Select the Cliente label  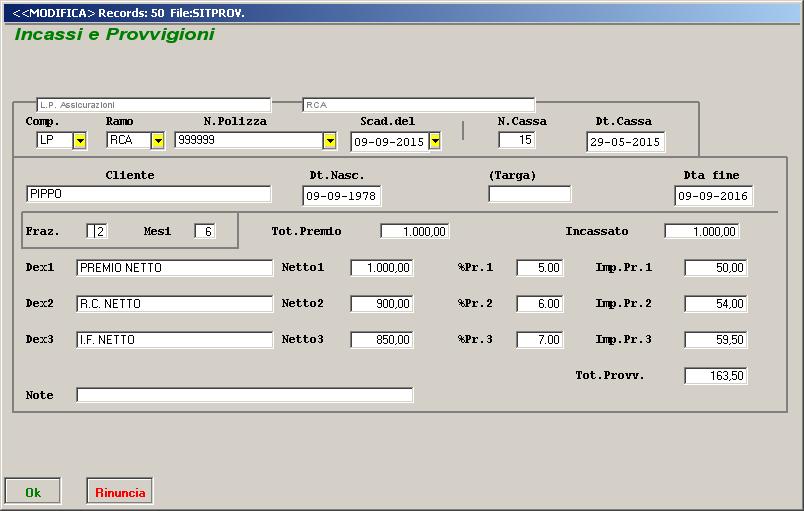tap(130, 175)
